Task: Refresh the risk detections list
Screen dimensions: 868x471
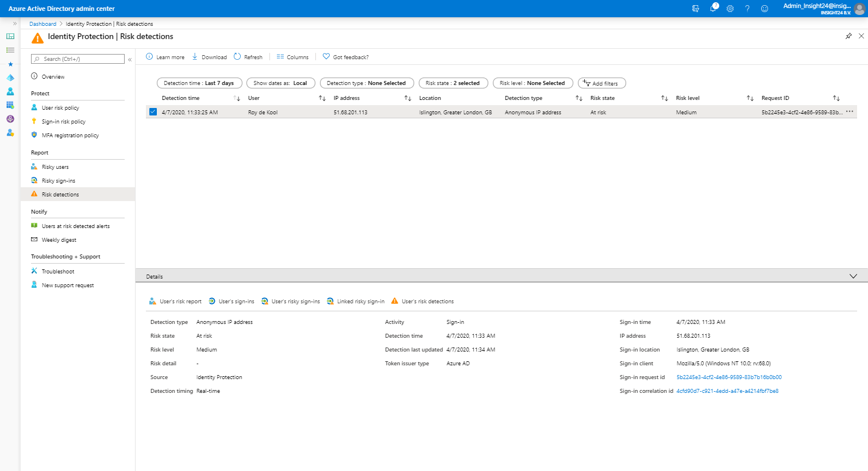Action: point(248,57)
